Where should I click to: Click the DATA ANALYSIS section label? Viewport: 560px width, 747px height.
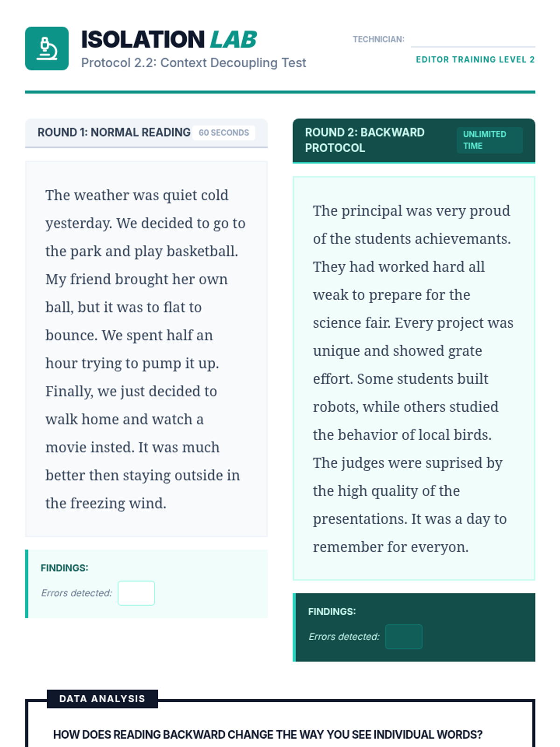[x=102, y=699]
